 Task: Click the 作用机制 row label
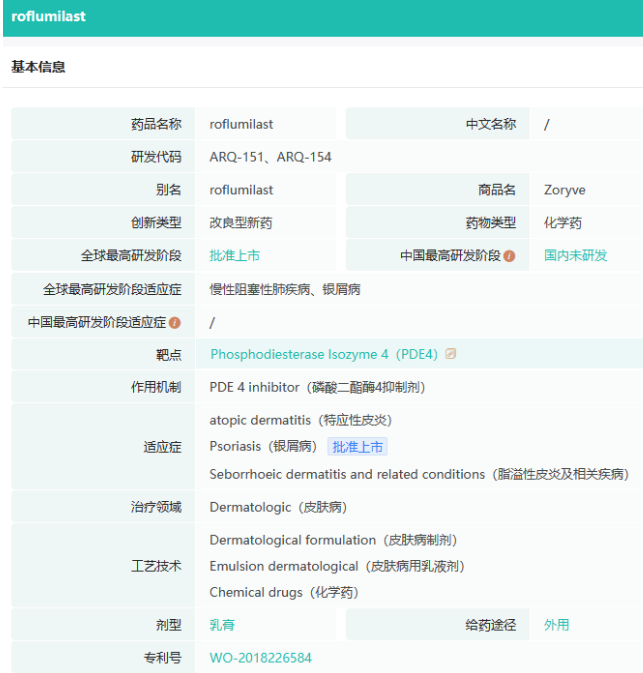(156, 387)
